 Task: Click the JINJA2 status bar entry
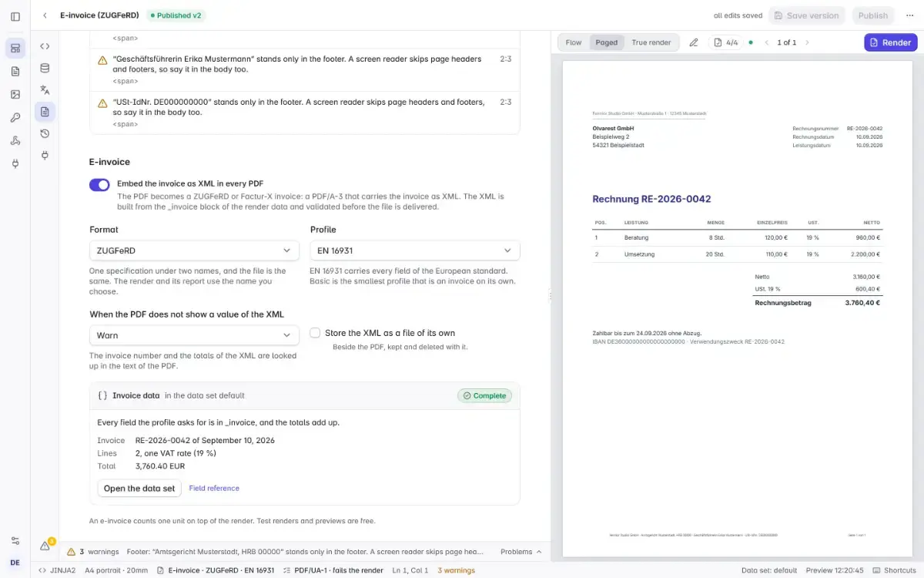coord(57,570)
